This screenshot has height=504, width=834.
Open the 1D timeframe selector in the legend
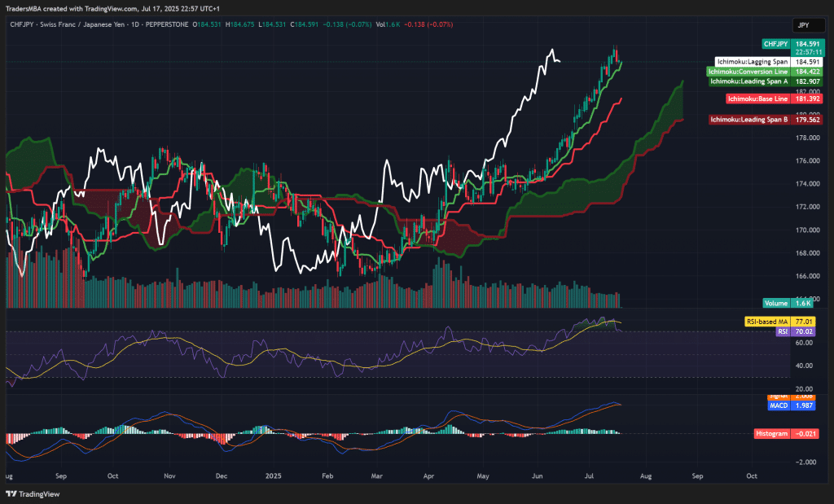135,24
